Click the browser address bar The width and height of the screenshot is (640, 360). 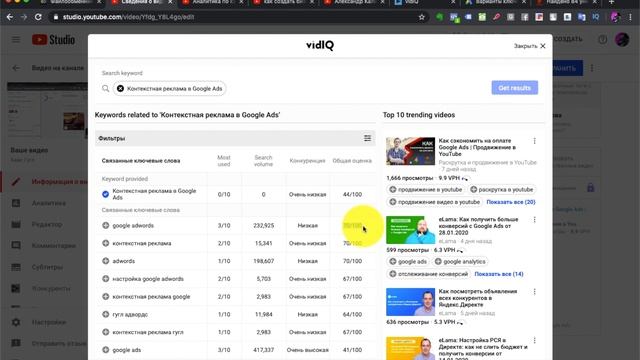[x=239, y=17]
